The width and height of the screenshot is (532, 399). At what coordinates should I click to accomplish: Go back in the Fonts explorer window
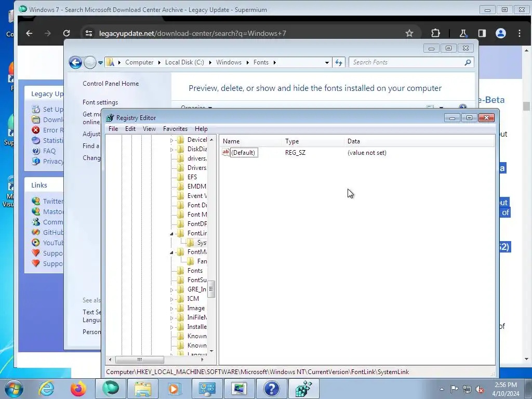(75, 62)
